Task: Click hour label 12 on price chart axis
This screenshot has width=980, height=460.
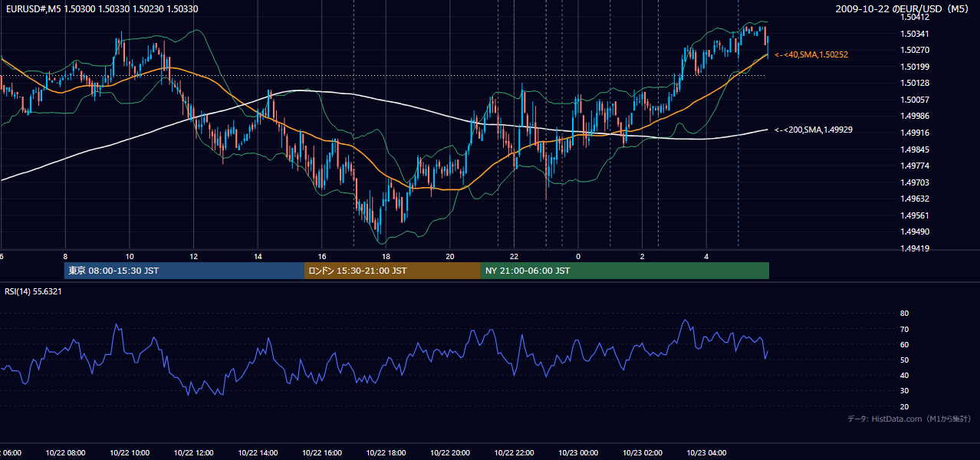Action: click(x=193, y=256)
